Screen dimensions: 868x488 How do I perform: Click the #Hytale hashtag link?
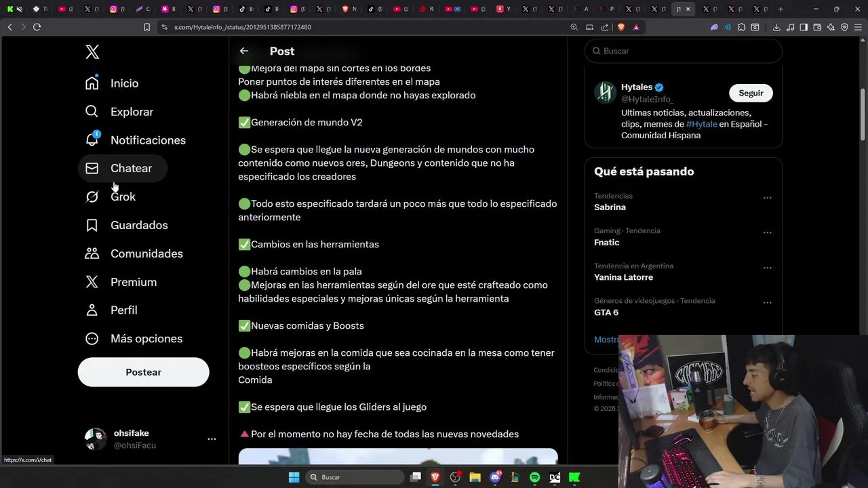click(x=701, y=124)
